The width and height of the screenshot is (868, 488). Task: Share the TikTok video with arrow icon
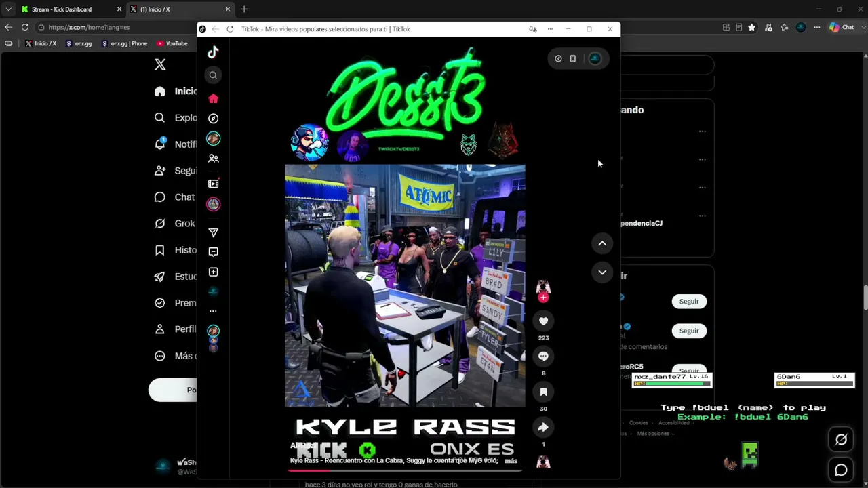543,428
